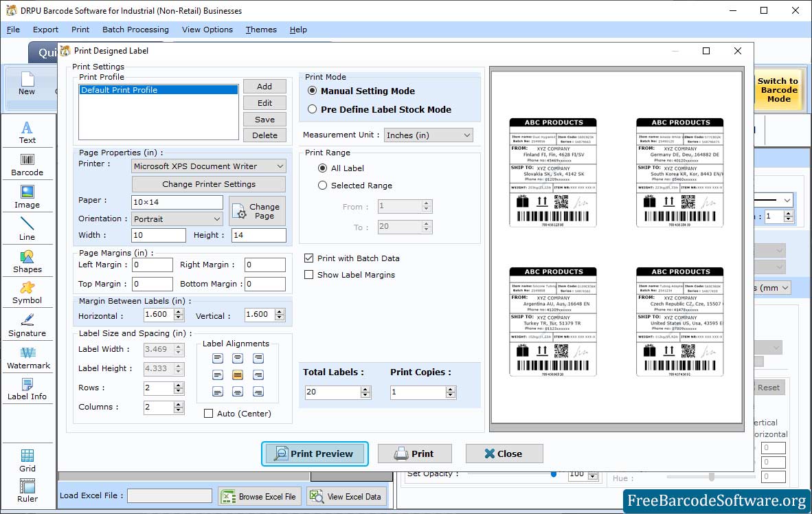The height and width of the screenshot is (514, 812).
Task: Increase the Total Labels value
Action: click(x=365, y=389)
